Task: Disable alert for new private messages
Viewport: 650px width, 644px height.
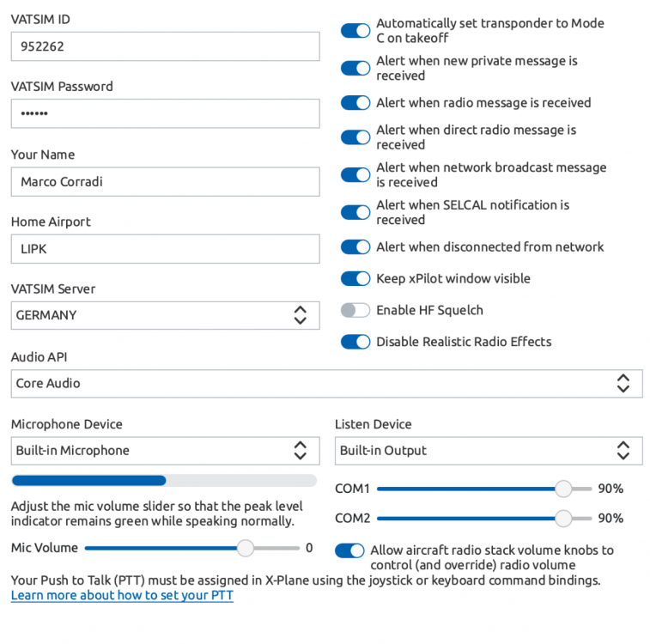Action: pos(355,69)
